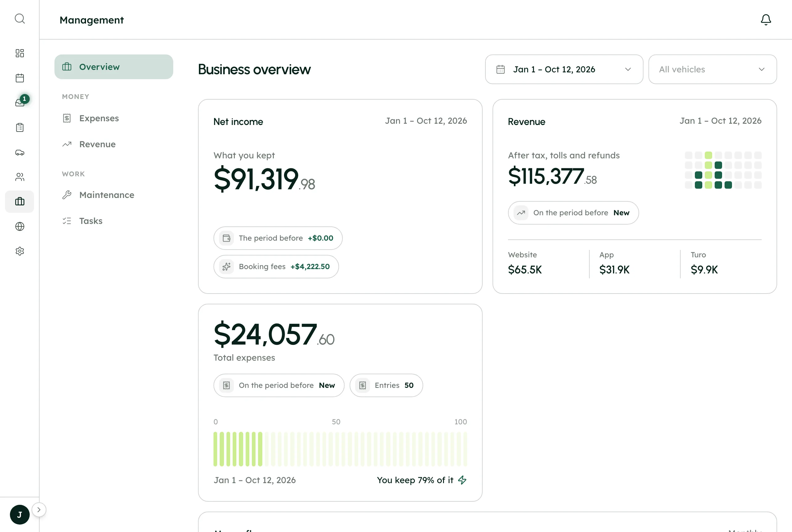
Task: Click the Revenue card's On the period before pill
Action: click(x=574, y=213)
